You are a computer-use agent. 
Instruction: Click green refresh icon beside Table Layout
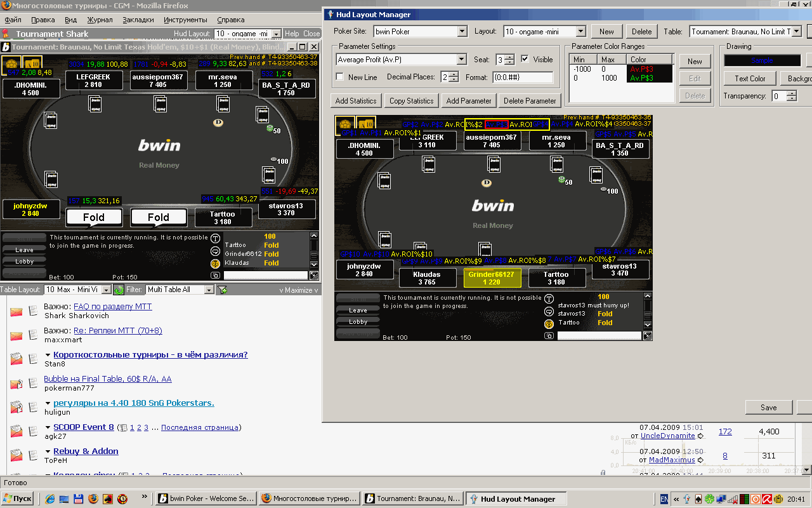119,290
